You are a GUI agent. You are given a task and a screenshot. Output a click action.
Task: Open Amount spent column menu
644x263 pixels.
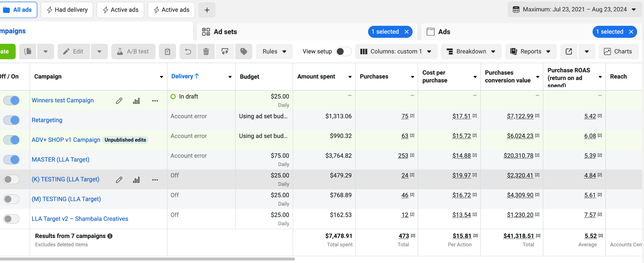pyautogui.click(x=350, y=77)
